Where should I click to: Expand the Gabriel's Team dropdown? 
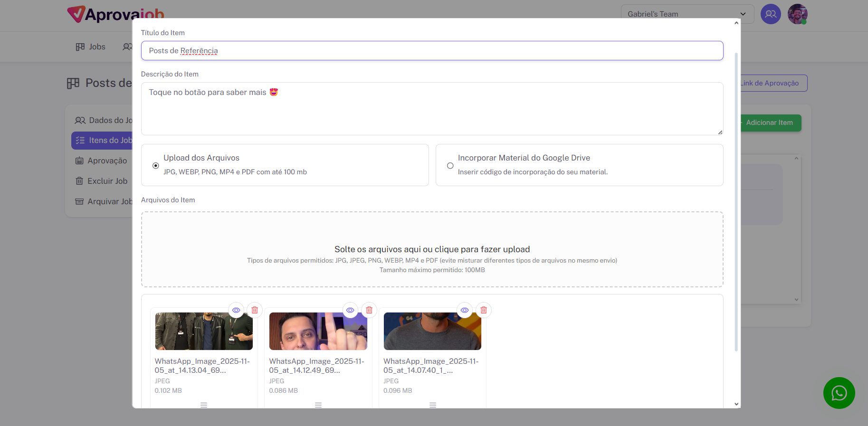click(687, 14)
